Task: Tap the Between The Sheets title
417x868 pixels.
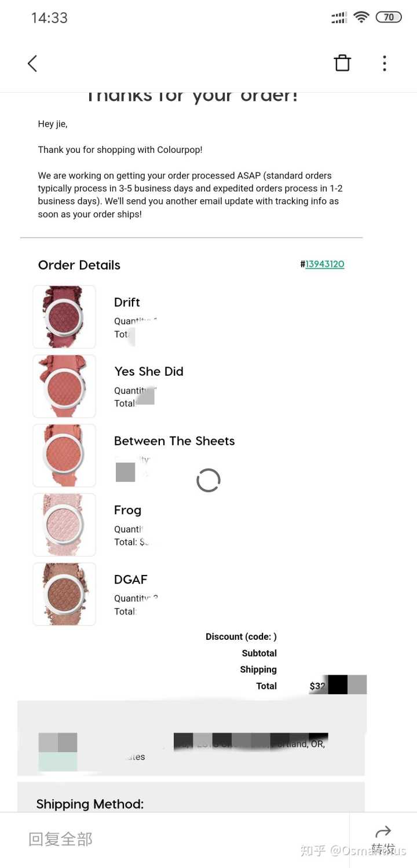Action: (174, 441)
